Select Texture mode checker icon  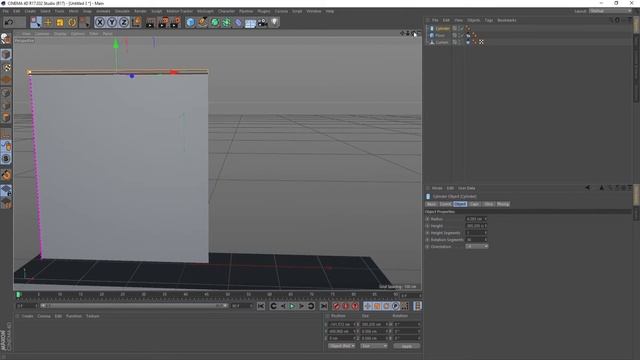pyautogui.click(x=6, y=67)
